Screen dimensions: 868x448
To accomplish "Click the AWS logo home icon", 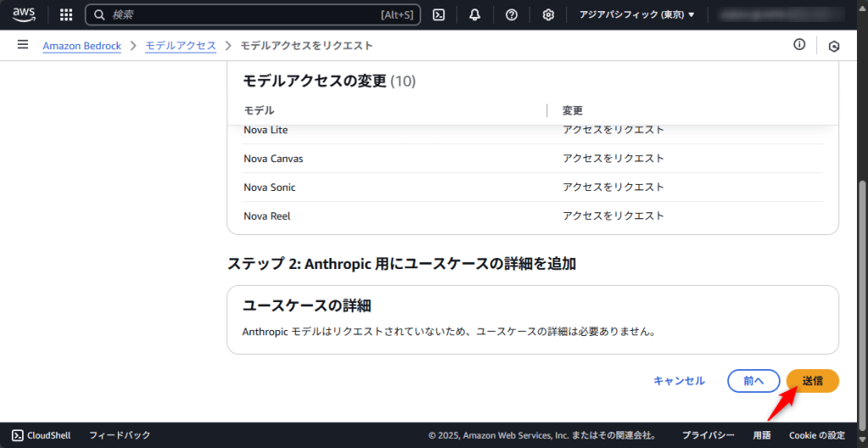I will coord(24,14).
